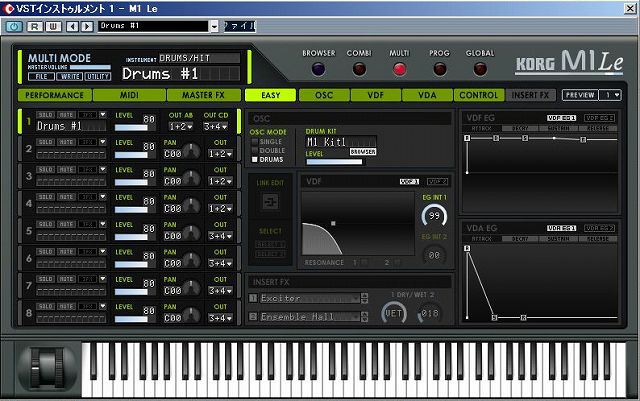Viewport: 640px width, 401px height.
Task: Enable the R read automation button
Action: pyautogui.click(x=35, y=27)
